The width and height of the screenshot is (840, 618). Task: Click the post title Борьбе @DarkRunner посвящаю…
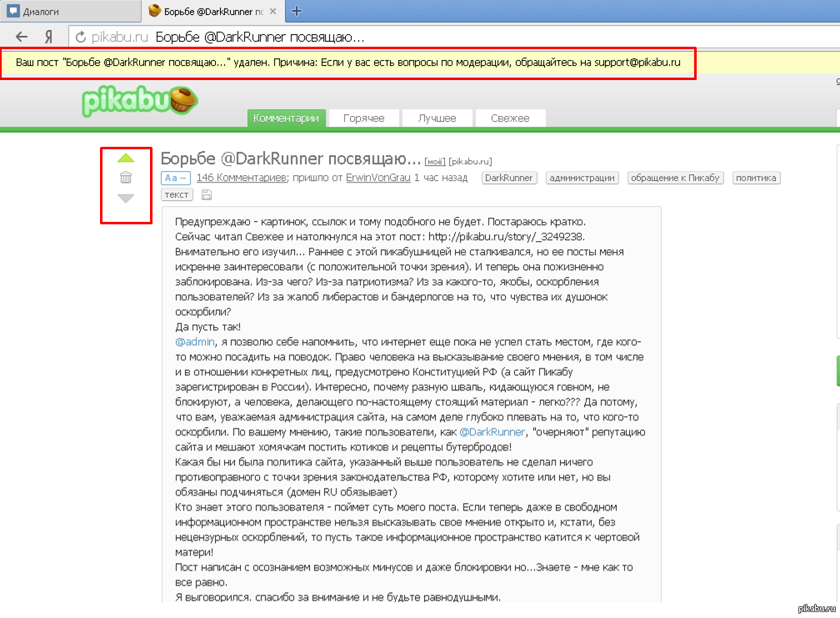pos(291,158)
